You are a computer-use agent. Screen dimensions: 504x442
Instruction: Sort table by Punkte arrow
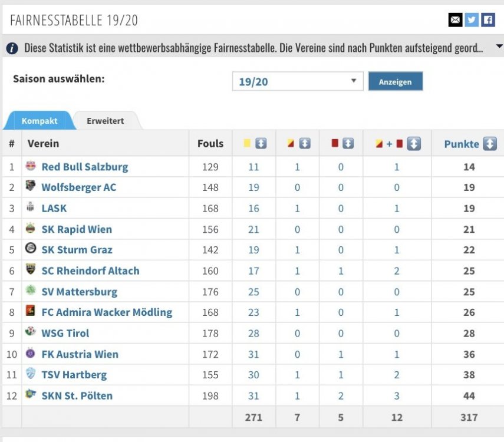coord(490,144)
